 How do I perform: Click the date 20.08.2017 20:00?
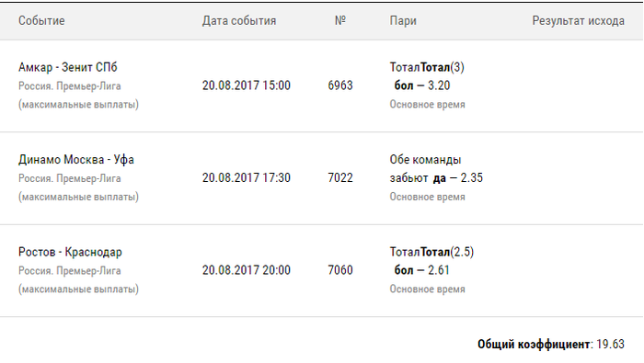pos(246,270)
